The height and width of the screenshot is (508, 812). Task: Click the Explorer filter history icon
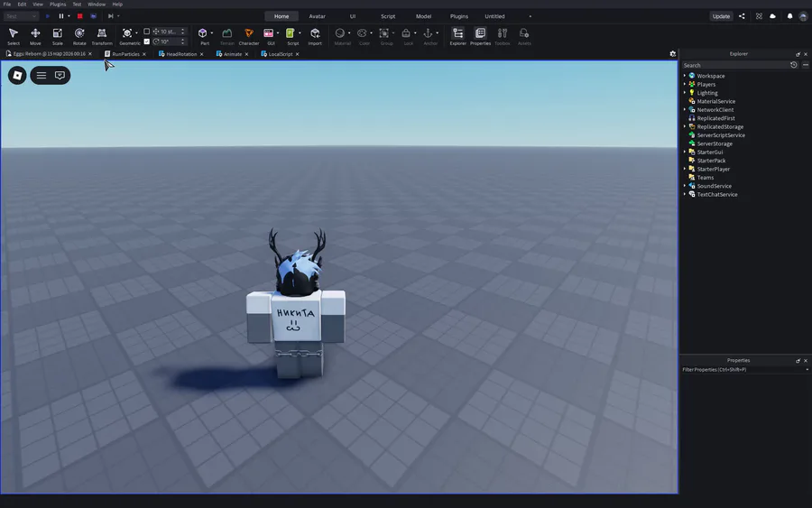(x=793, y=65)
